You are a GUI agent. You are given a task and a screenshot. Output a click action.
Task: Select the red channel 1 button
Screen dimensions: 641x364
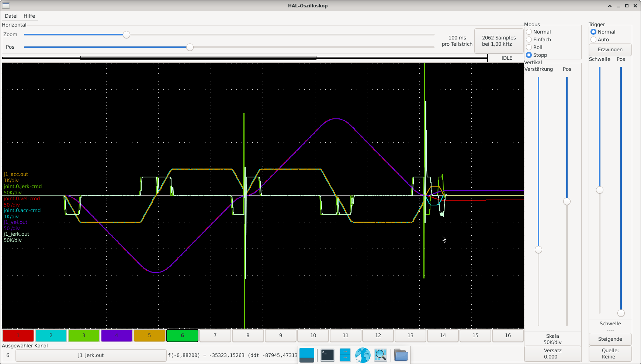(x=18, y=336)
